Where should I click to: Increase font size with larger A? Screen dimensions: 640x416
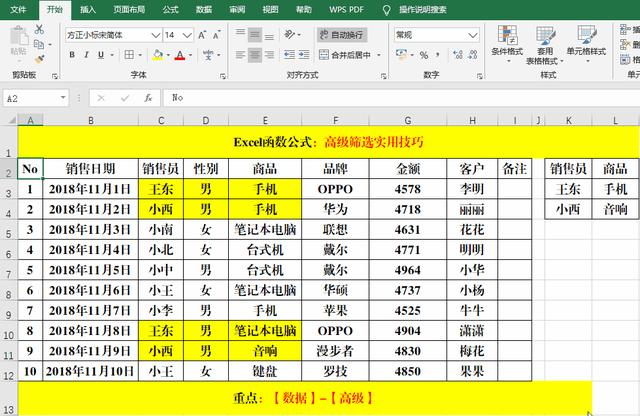[x=202, y=35]
